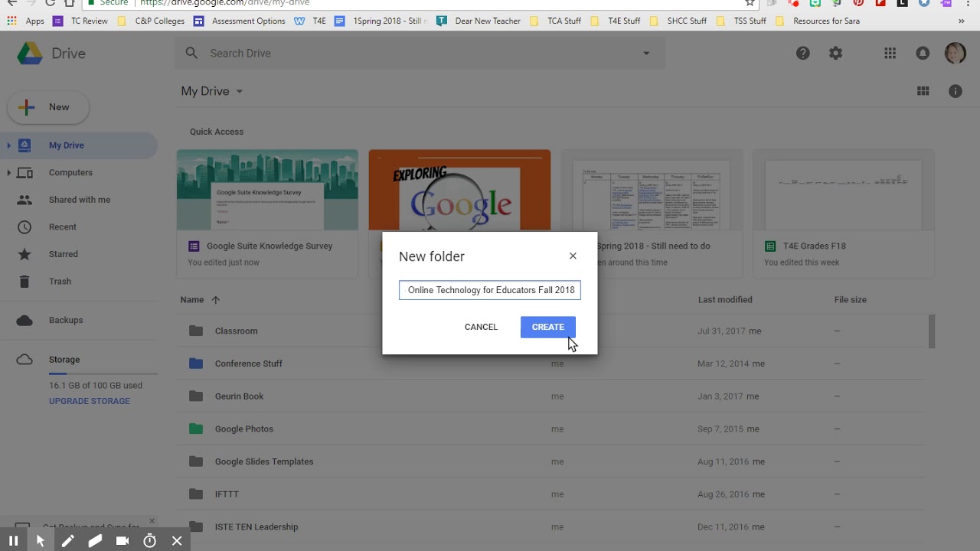Expand My Drive tree arrow in sidebar
The image size is (980, 551).
pyautogui.click(x=8, y=145)
